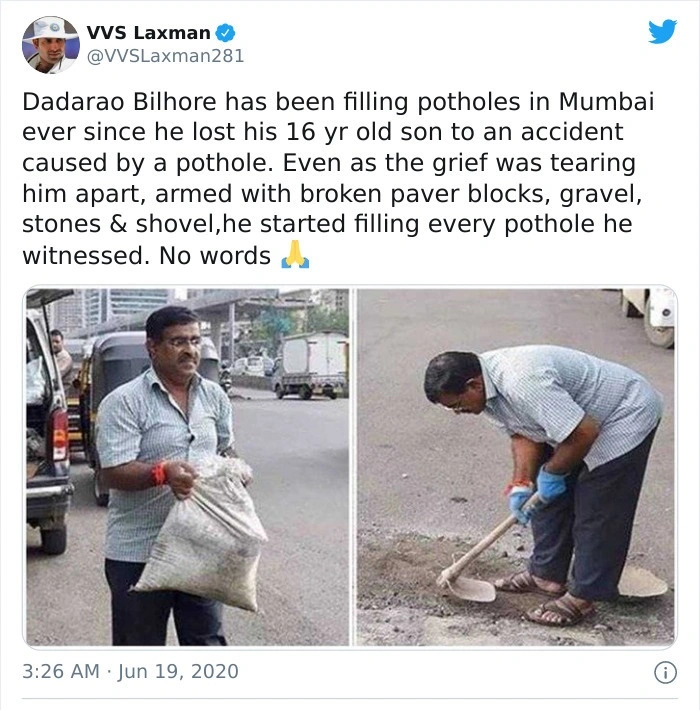Click the gravel sack in the left photo
This screenshot has width=700, height=710.
[203, 534]
